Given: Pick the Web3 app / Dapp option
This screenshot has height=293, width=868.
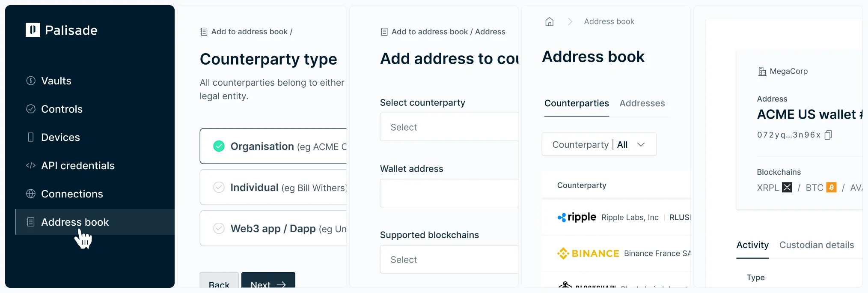Looking at the screenshot, I should pos(273,229).
